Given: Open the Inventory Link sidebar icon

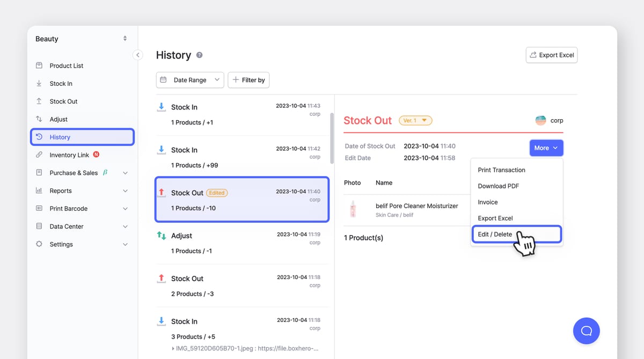Looking at the screenshot, I should coord(39,155).
